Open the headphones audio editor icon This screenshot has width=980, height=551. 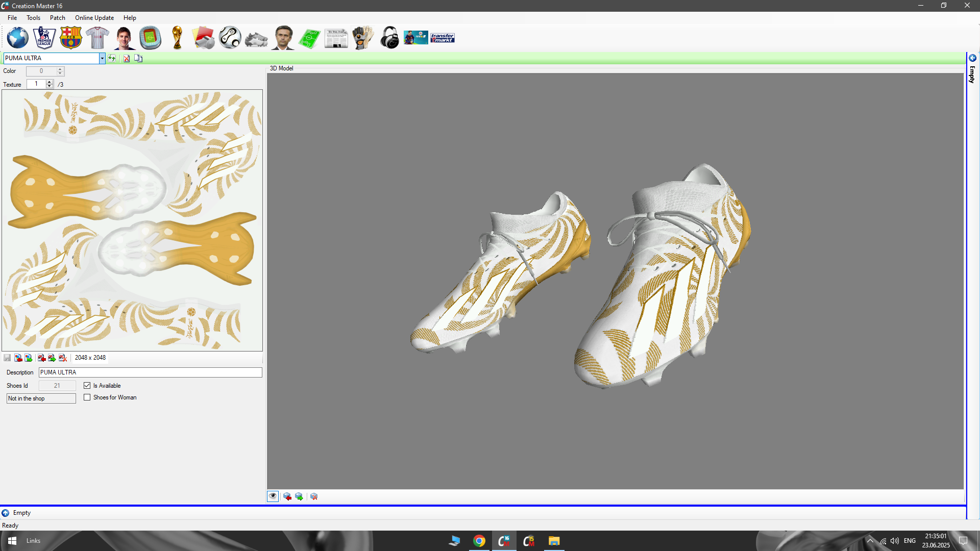(389, 38)
